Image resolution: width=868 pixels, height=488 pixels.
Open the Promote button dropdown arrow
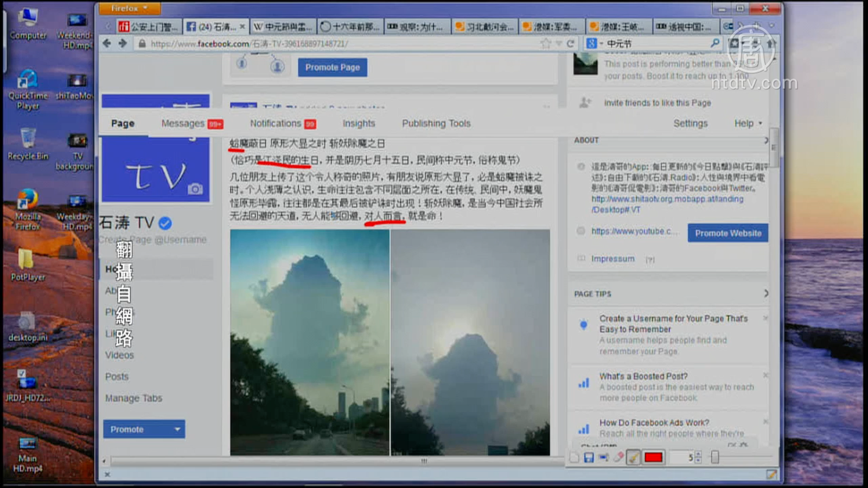click(177, 429)
